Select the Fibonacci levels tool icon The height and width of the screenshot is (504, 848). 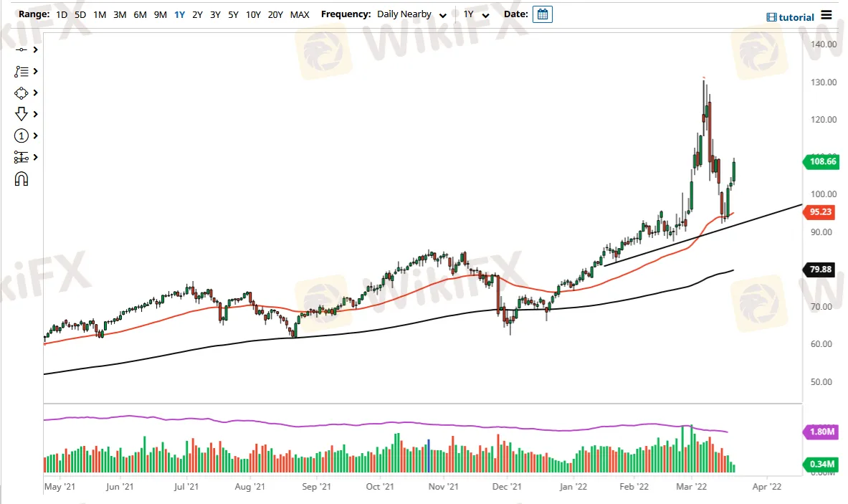click(22, 72)
